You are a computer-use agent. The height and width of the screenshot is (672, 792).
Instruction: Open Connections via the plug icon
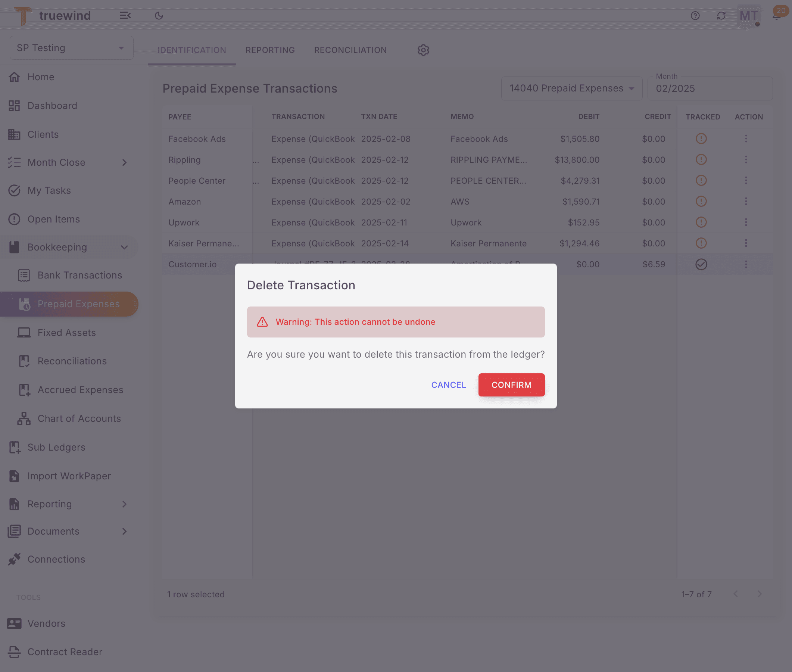(14, 559)
